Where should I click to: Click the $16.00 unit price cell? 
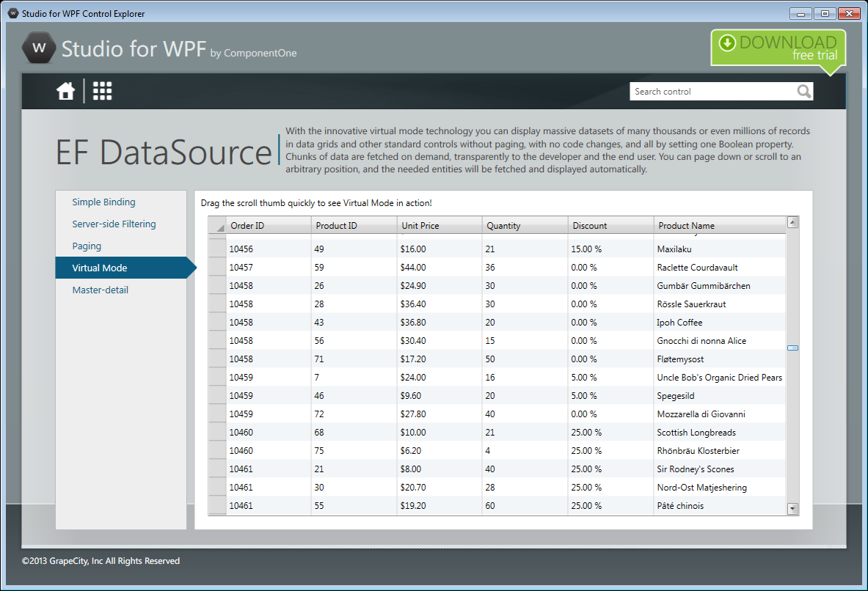440,249
